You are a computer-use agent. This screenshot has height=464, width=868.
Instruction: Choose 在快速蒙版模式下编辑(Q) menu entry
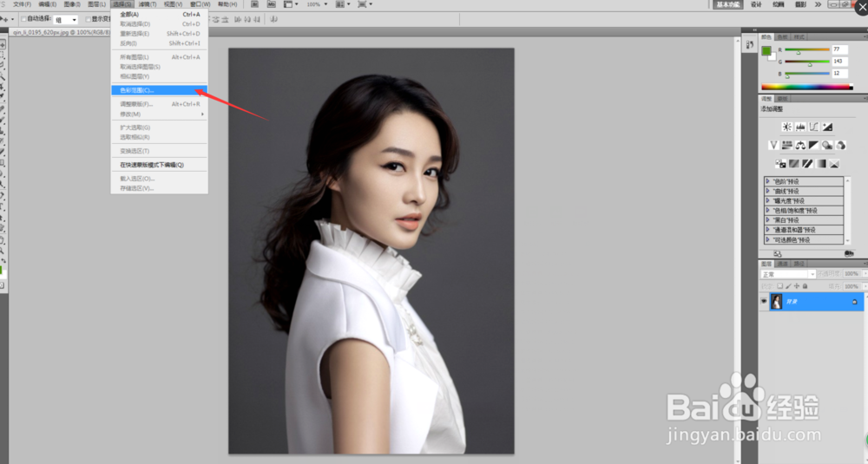160,165
